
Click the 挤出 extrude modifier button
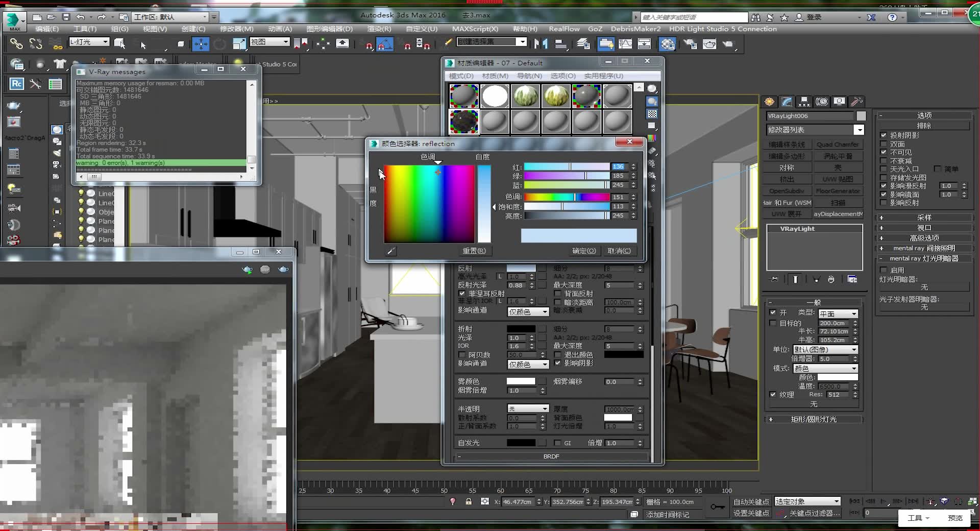tap(787, 179)
